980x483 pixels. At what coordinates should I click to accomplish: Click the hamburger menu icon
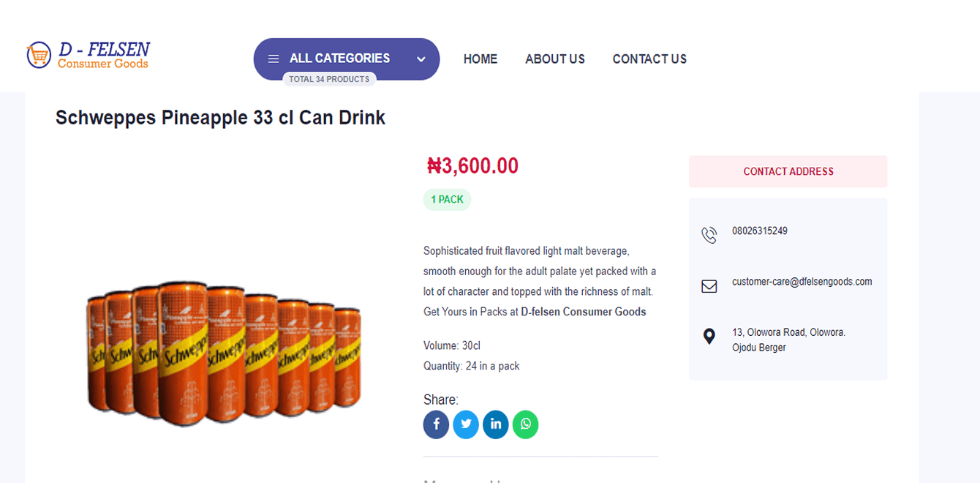(274, 59)
